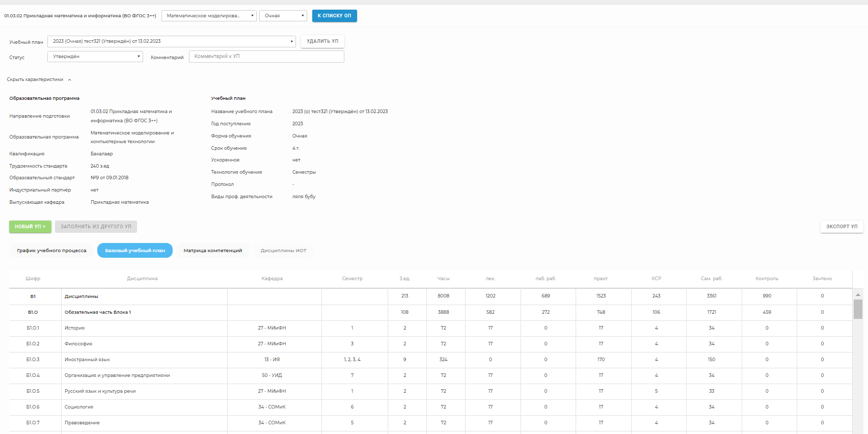868x434 pixels.
Task: Click the Сам. раб. column header
Action: tap(712, 279)
